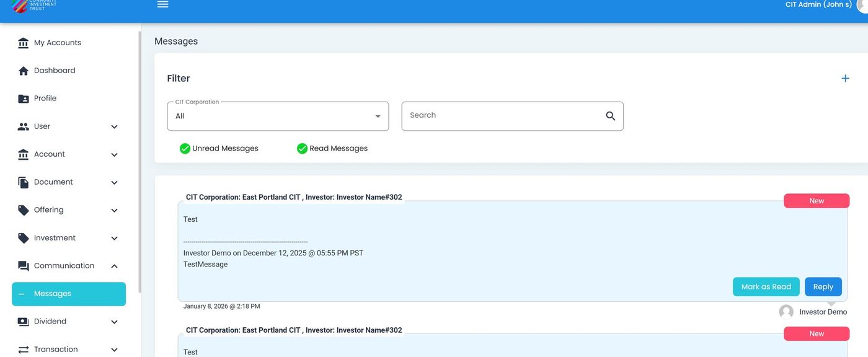Click the Dashboard home icon
The width and height of the screenshot is (868, 357).
pyautogui.click(x=24, y=71)
